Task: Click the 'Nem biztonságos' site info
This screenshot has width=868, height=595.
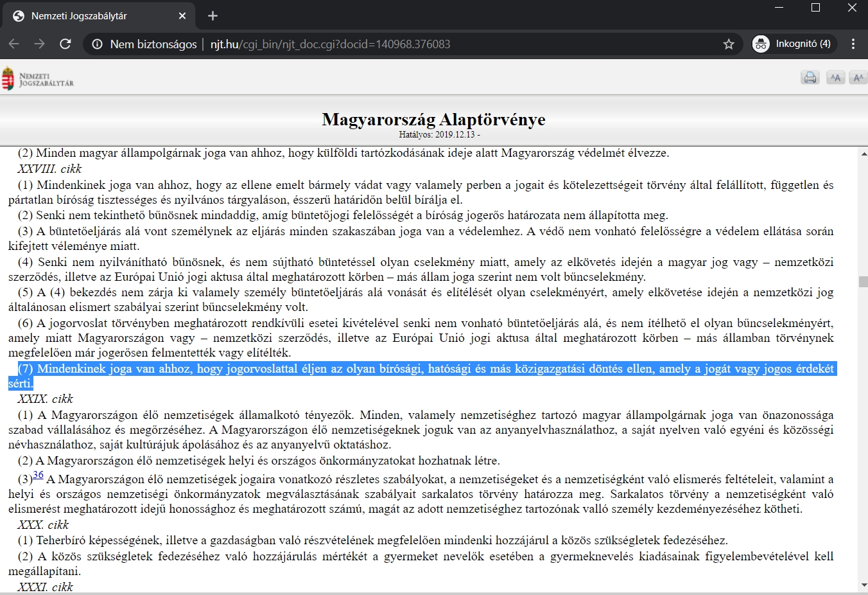Action: [x=144, y=44]
